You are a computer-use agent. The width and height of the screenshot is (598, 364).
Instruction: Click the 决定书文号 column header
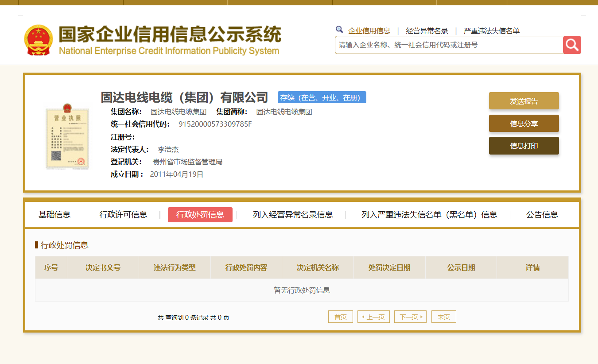click(103, 267)
